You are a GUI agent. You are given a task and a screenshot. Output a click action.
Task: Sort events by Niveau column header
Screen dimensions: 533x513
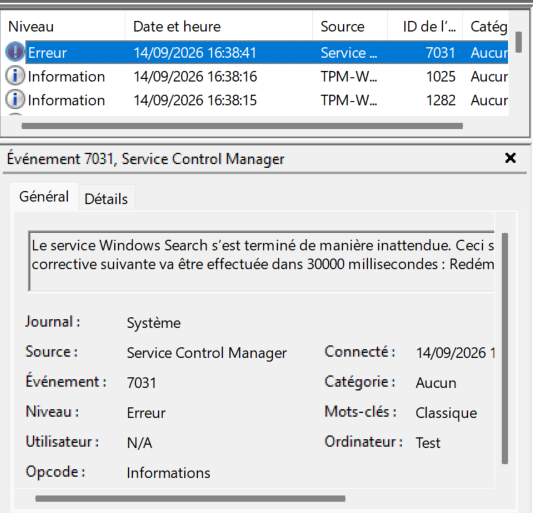point(63,27)
